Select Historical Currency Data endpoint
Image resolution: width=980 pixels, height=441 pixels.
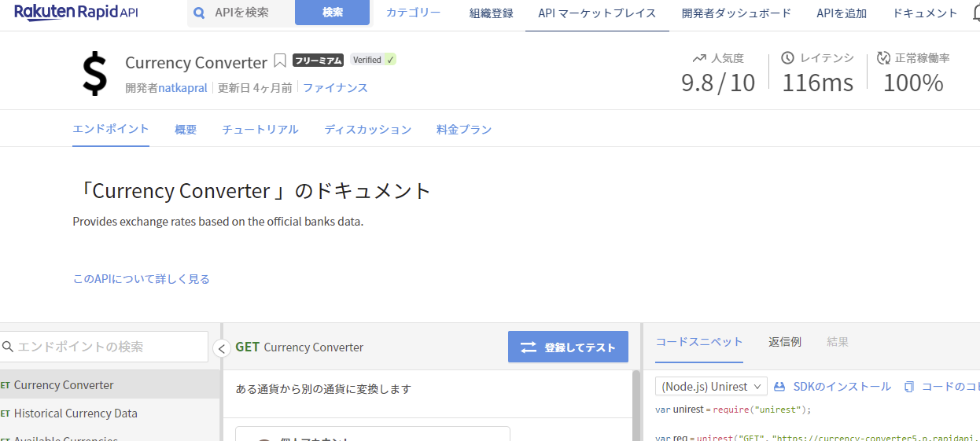109,413
